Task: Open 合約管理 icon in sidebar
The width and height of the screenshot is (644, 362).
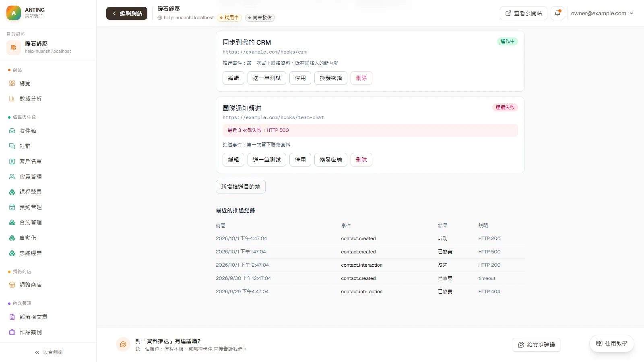Action: [x=12, y=222]
